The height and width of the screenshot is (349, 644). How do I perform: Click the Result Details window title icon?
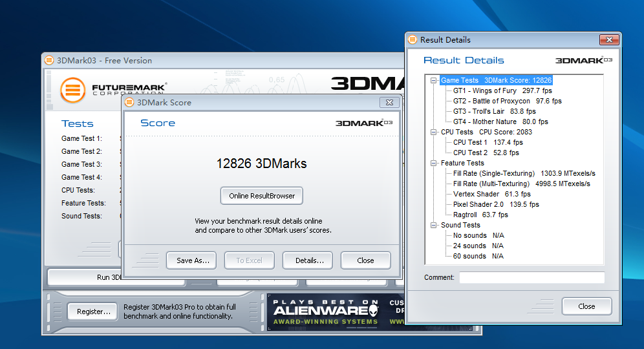pos(413,40)
